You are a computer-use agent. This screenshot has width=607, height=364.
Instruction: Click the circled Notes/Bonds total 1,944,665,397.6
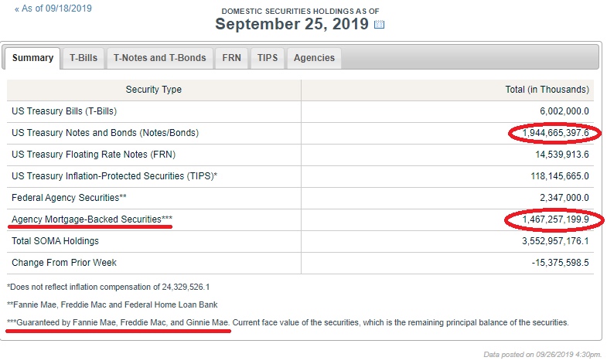555,133
